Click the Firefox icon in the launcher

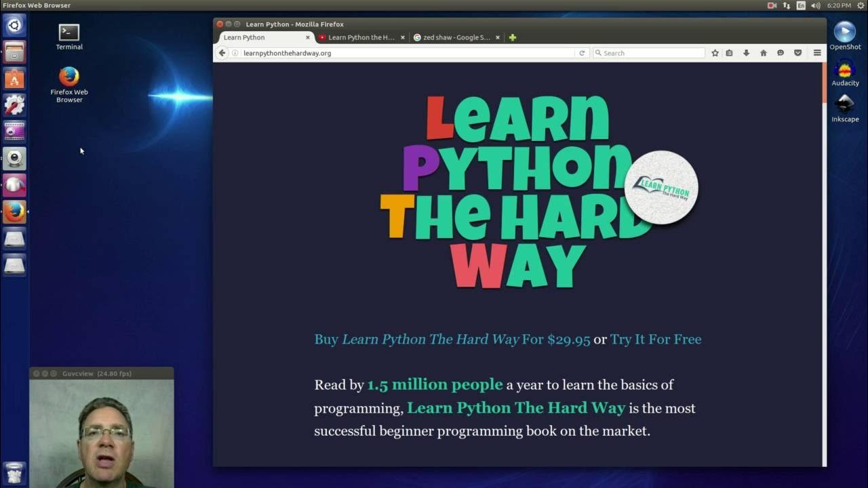tap(14, 212)
